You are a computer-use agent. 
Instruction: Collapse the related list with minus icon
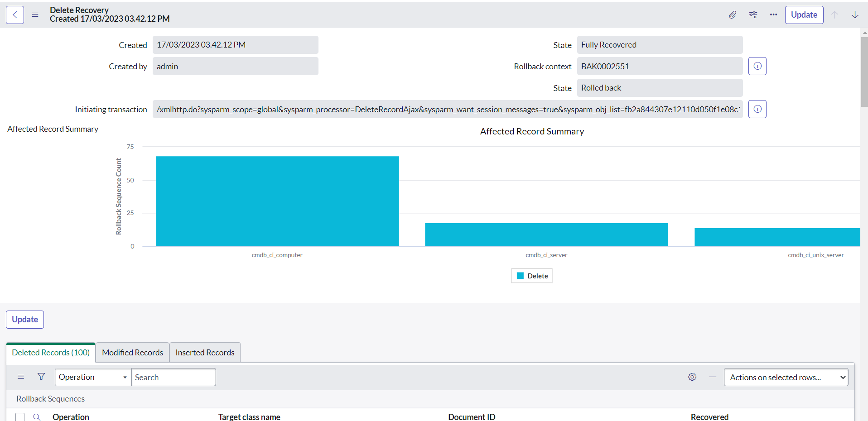(713, 377)
